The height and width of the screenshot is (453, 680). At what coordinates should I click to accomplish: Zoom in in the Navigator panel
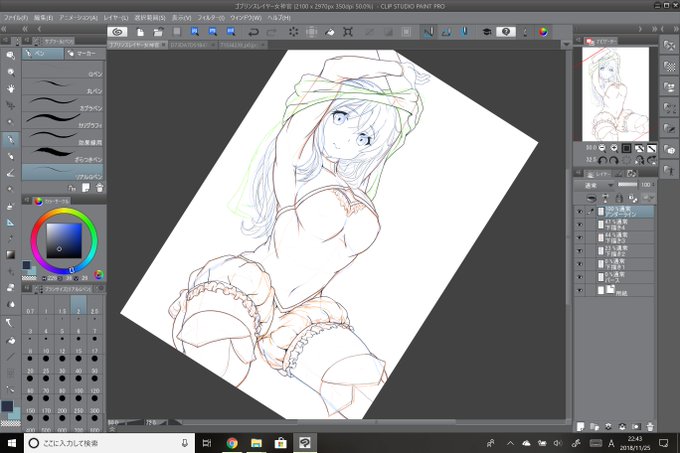pyautogui.click(x=614, y=148)
